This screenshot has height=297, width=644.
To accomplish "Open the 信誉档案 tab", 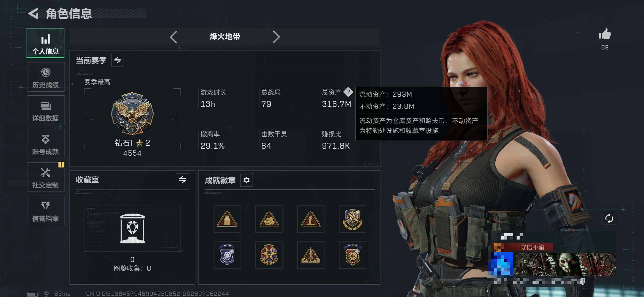I will point(45,211).
